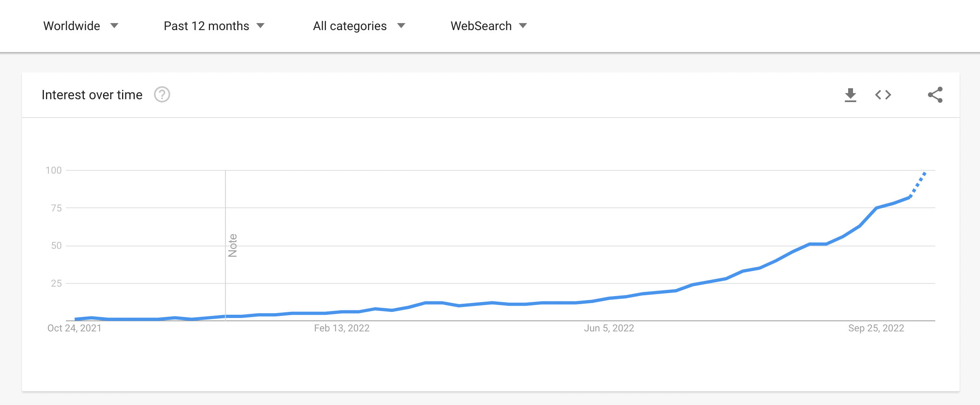The image size is (980, 405).
Task: Open the WebSearch type dropdown
Action: [489, 26]
